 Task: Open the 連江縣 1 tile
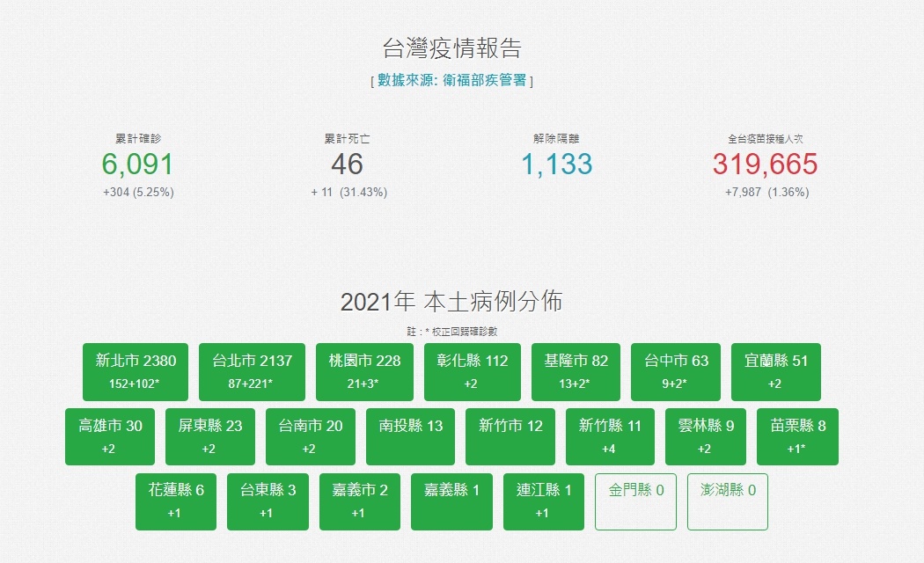[544, 501]
